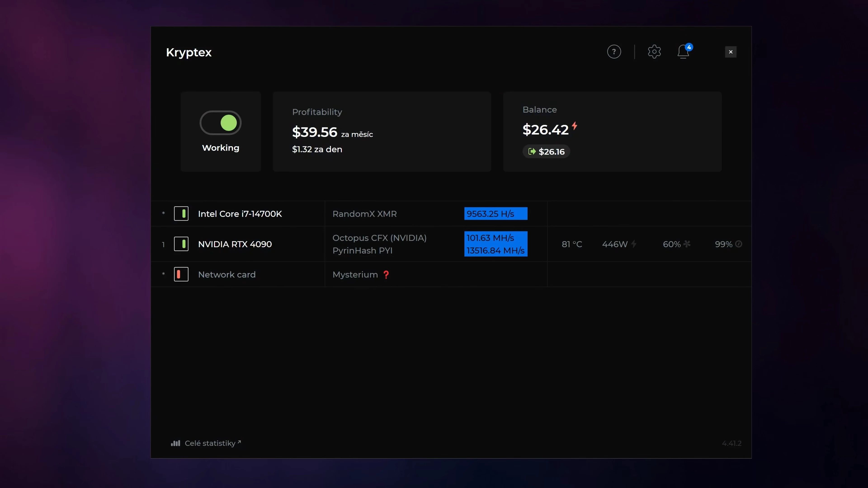Toggle the Working mining switch off
This screenshot has height=488, width=868.
pyautogui.click(x=221, y=123)
